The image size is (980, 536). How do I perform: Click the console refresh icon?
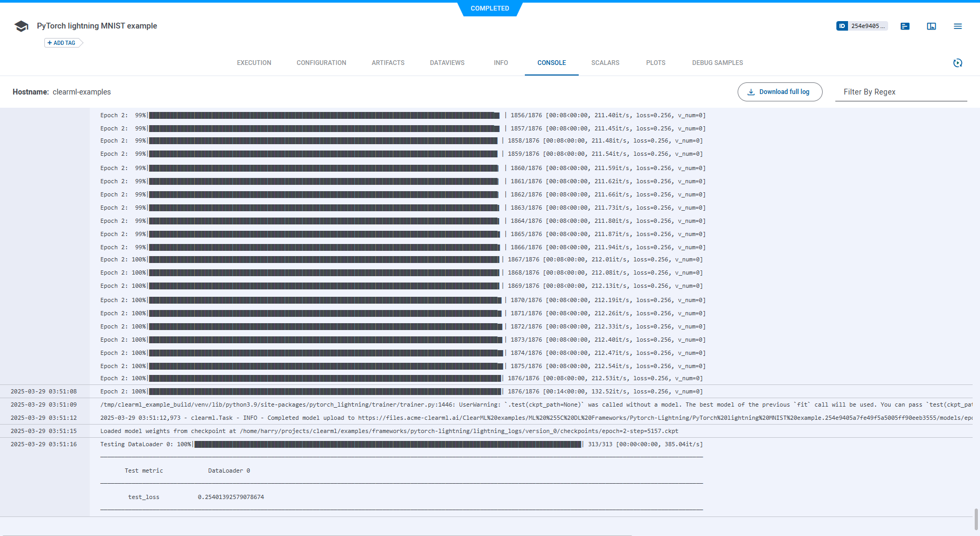[957, 63]
